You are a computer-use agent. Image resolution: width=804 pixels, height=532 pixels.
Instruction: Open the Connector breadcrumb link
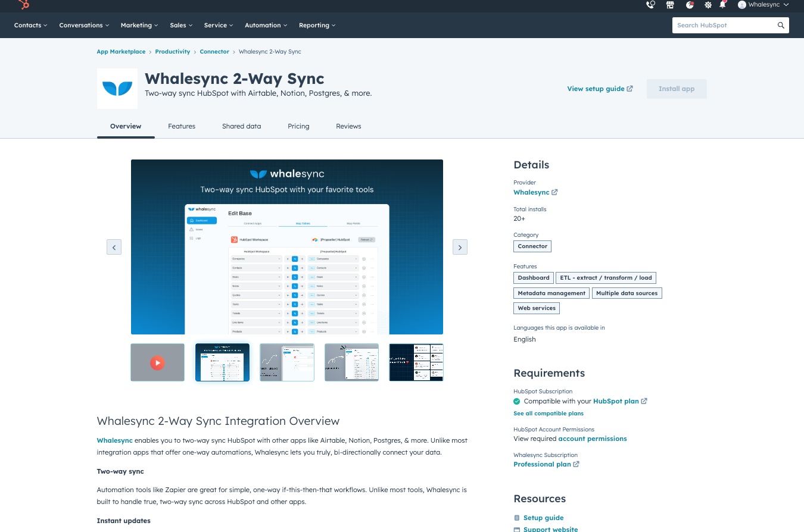tap(214, 52)
